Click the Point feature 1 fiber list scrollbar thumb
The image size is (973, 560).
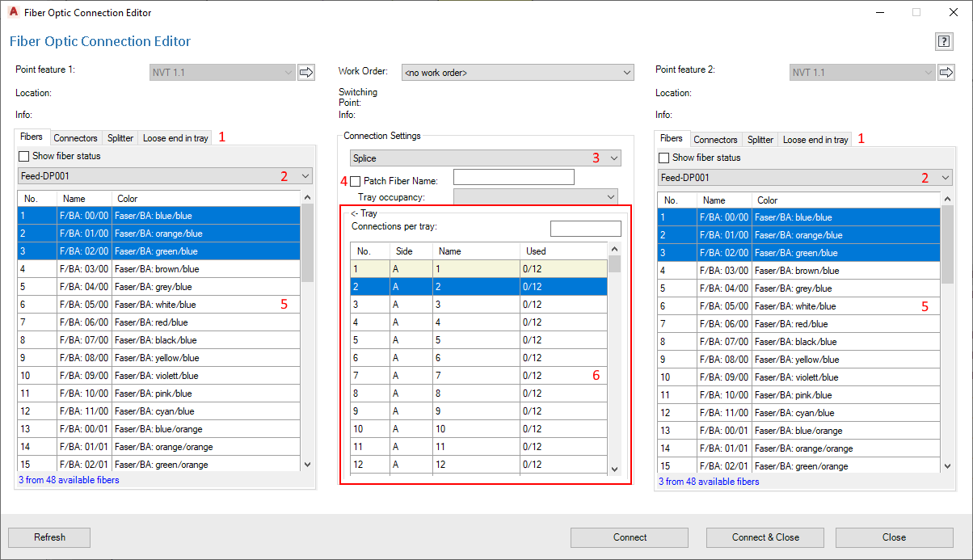(x=307, y=242)
